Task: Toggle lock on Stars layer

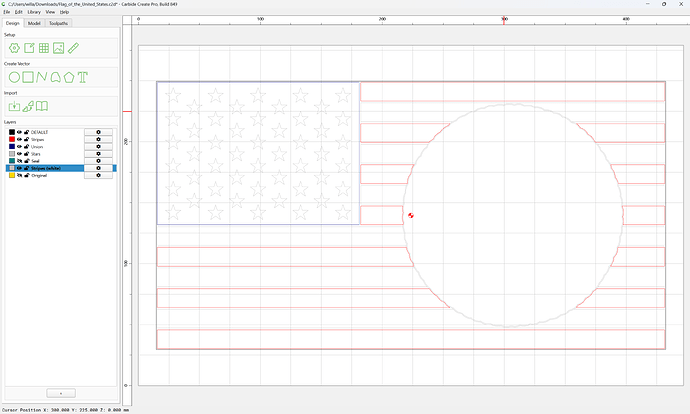Action: (26, 154)
